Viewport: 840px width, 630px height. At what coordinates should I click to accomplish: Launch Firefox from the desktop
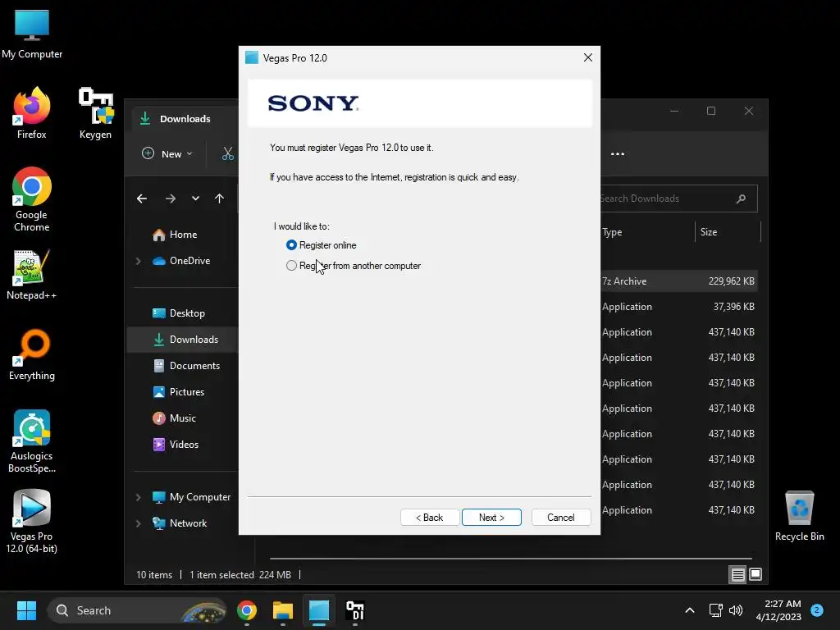(32, 113)
